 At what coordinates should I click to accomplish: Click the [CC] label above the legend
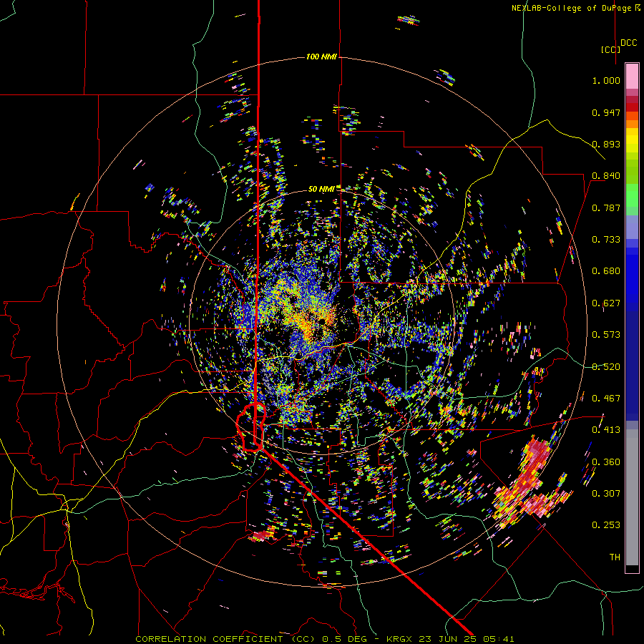coord(610,49)
